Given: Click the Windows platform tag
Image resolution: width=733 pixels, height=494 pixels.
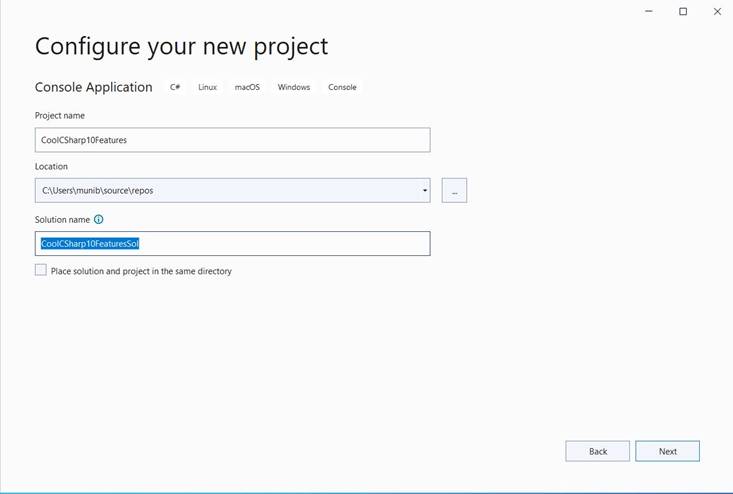Looking at the screenshot, I should pos(294,87).
